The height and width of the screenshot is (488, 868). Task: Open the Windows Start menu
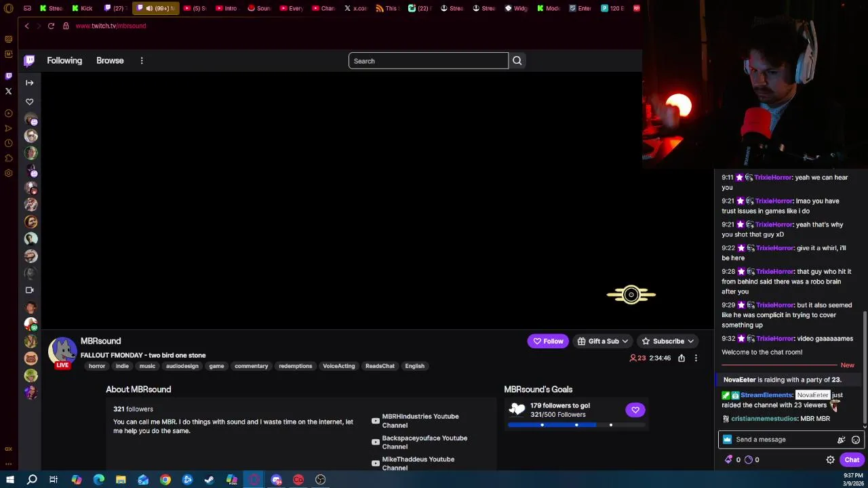(9, 480)
